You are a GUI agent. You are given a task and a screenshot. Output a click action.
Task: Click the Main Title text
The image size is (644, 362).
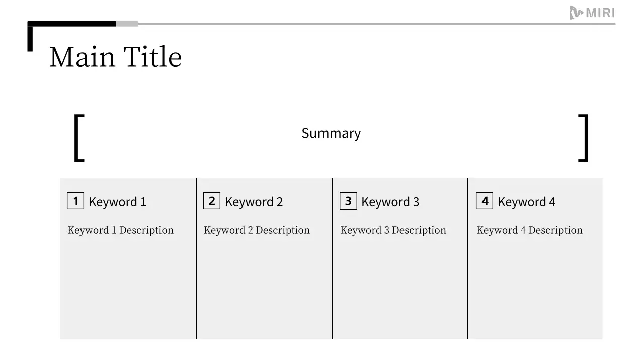tap(115, 56)
